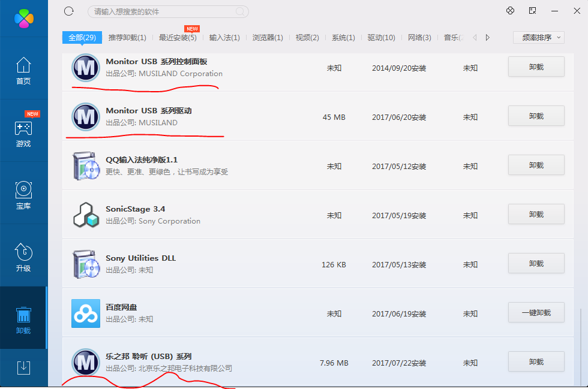The width and height of the screenshot is (588, 389).
Task: Click Monitor USB 系列控制面板 app icon
Action: (x=85, y=68)
